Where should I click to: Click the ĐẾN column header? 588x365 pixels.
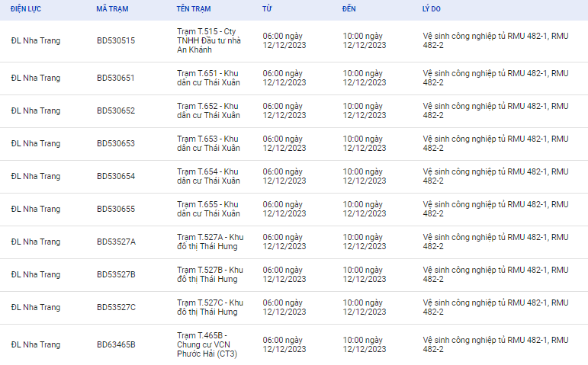pos(349,9)
